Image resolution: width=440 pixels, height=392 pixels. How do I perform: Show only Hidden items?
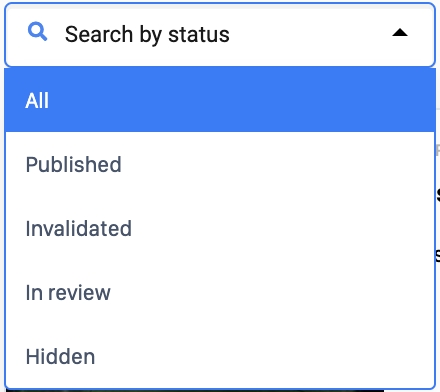coord(220,356)
